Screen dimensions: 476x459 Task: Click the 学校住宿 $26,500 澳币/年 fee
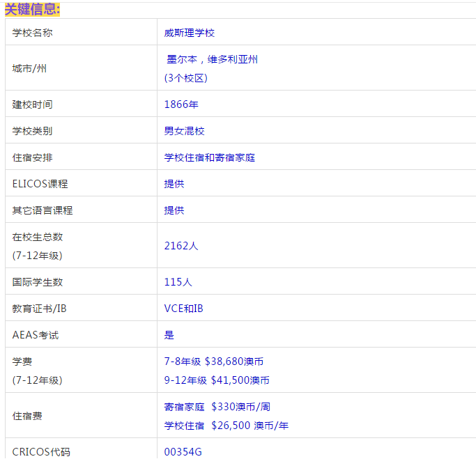coord(226,425)
